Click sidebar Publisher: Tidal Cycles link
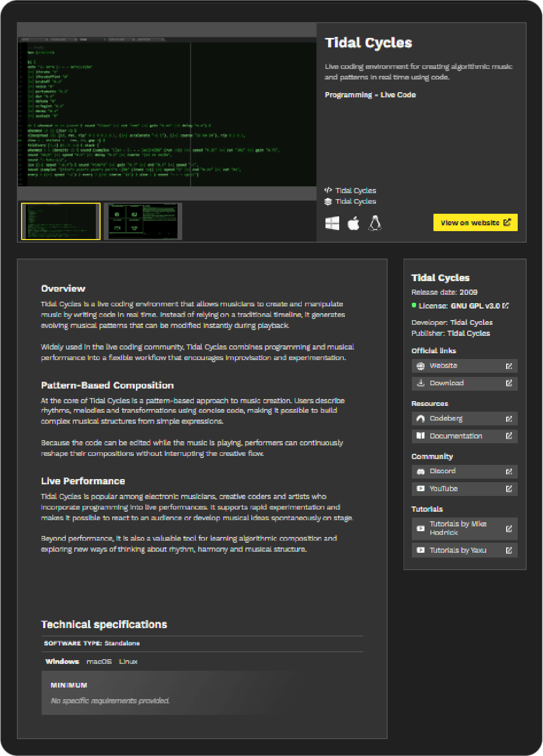This screenshot has width=543, height=756. [469, 333]
